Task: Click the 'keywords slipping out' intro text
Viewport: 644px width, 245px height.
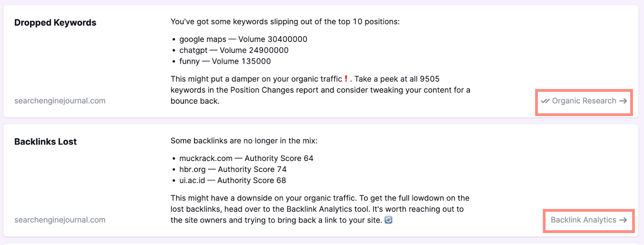Action: (x=285, y=22)
